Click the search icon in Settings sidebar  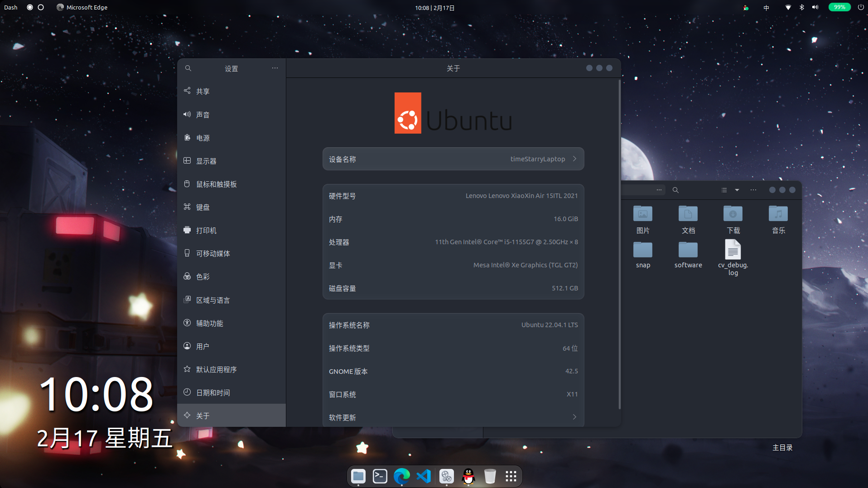click(x=188, y=68)
